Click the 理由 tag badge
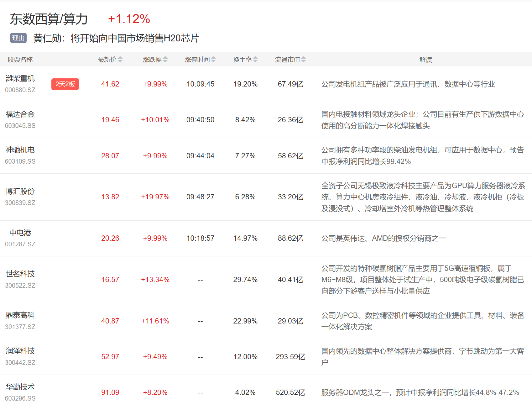Viewport: 532px width, 410px height. (18, 38)
